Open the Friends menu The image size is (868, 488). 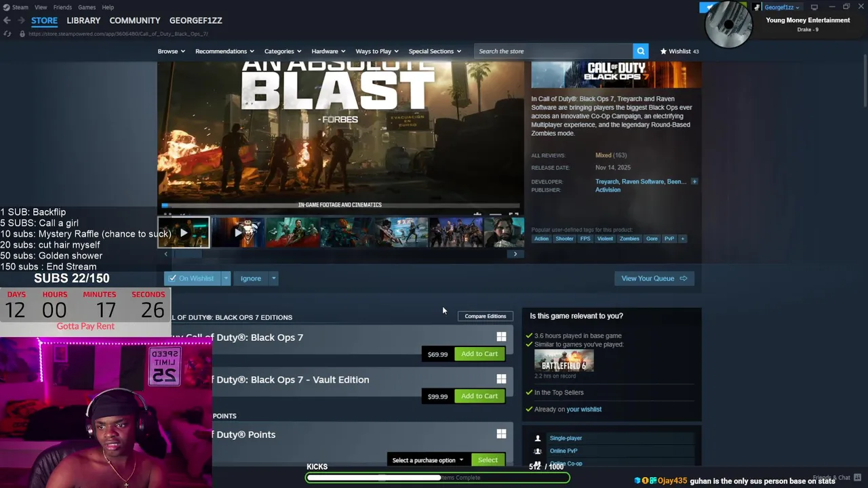point(62,7)
